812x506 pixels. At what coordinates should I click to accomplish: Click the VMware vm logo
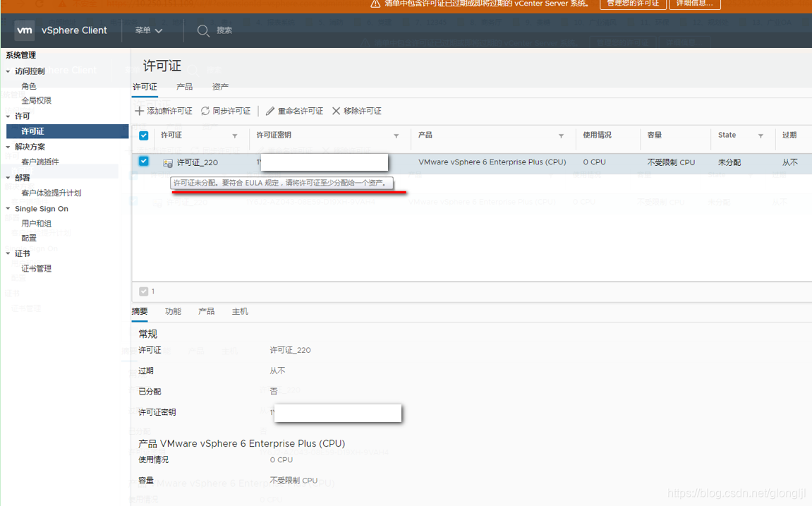pos(25,30)
